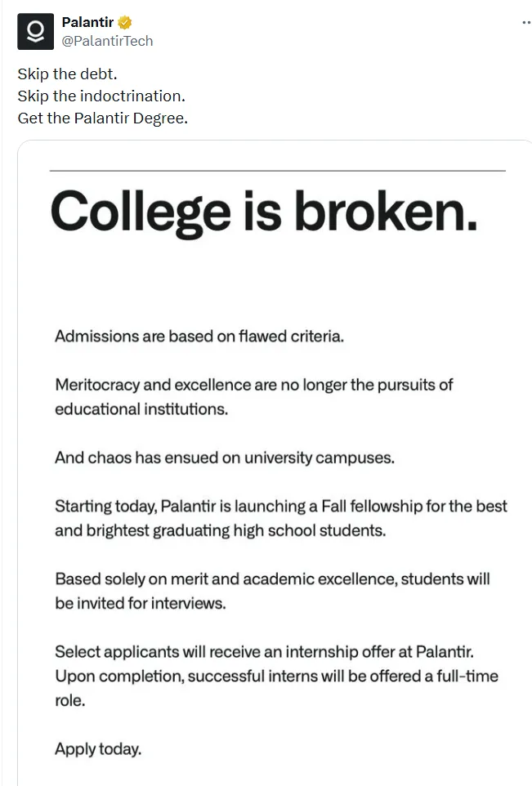532x786 pixels.
Task: Click 'Select applicants will receive an internship' line
Action: click(264, 652)
